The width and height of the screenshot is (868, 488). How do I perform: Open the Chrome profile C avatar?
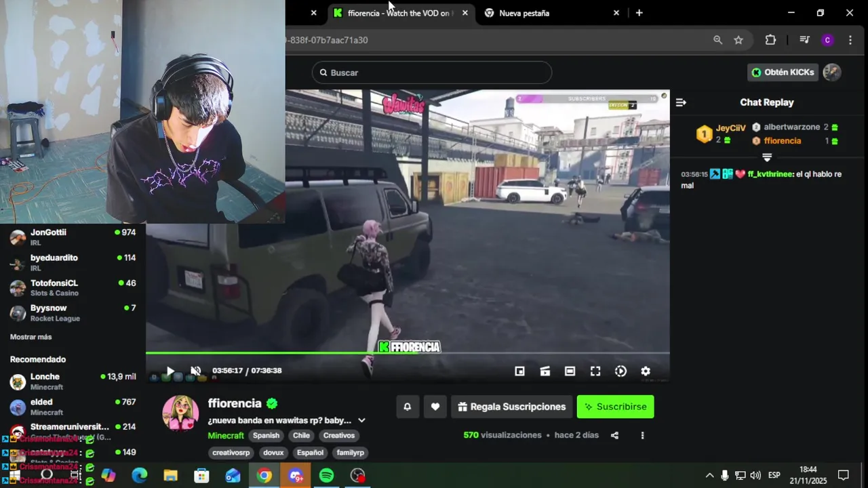(827, 40)
